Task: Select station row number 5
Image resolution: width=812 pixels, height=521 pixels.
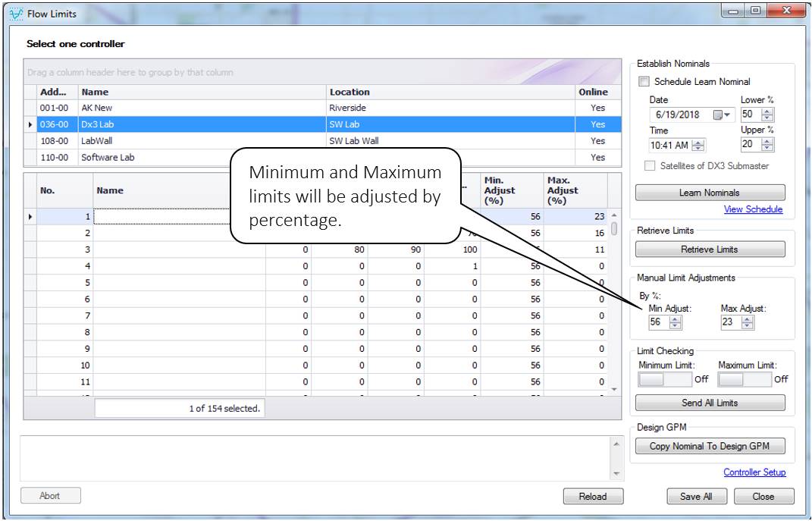Action: tap(316, 283)
